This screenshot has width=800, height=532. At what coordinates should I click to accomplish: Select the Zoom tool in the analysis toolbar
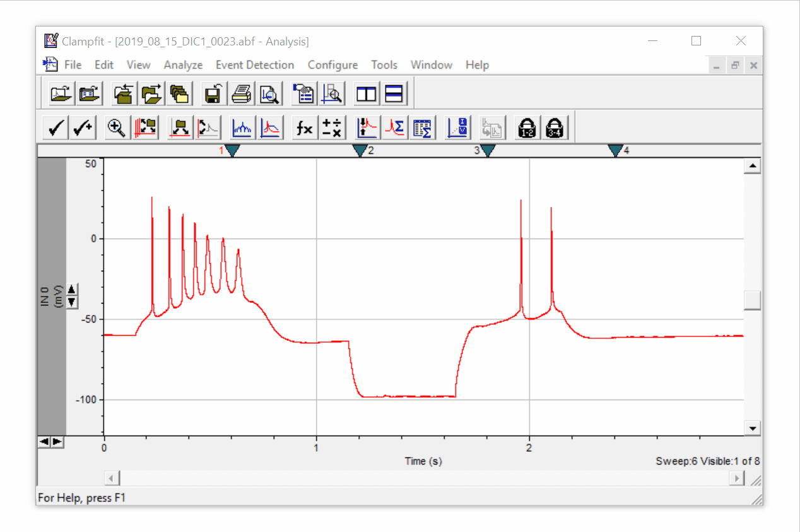pos(116,127)
